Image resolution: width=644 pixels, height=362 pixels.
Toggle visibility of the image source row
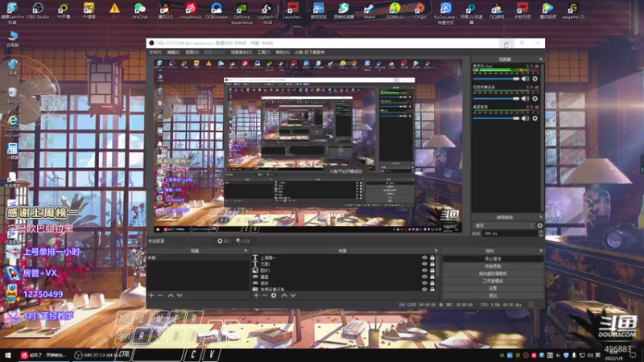(424, 270)
